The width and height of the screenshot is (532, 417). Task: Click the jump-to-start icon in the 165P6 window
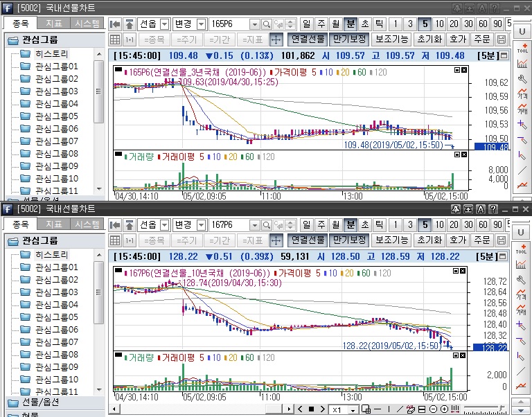tap(116, 24)
